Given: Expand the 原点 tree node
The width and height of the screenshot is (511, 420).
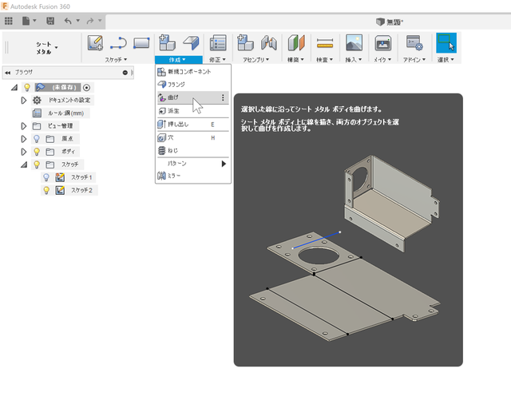Looking at the screenshot, I should 23,139.
